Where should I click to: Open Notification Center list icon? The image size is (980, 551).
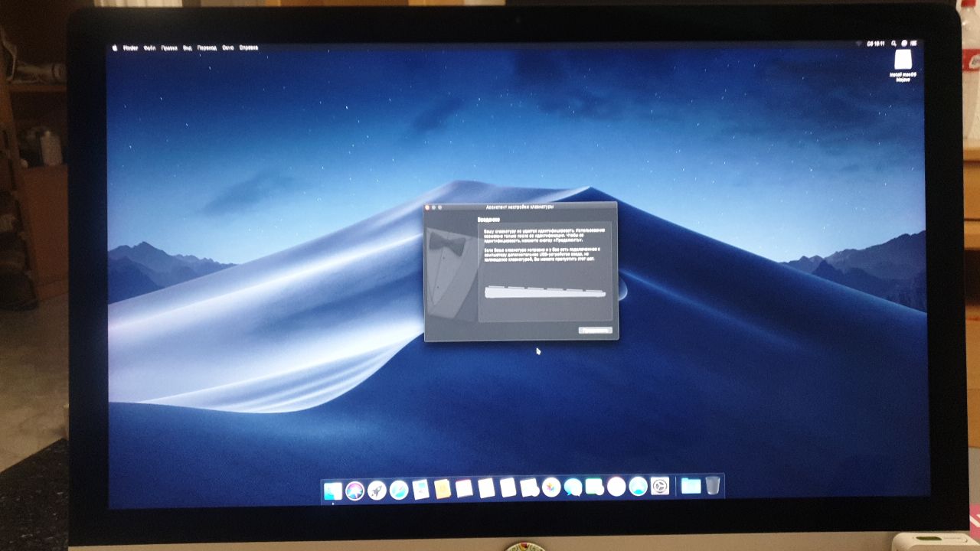pos(913,44)
